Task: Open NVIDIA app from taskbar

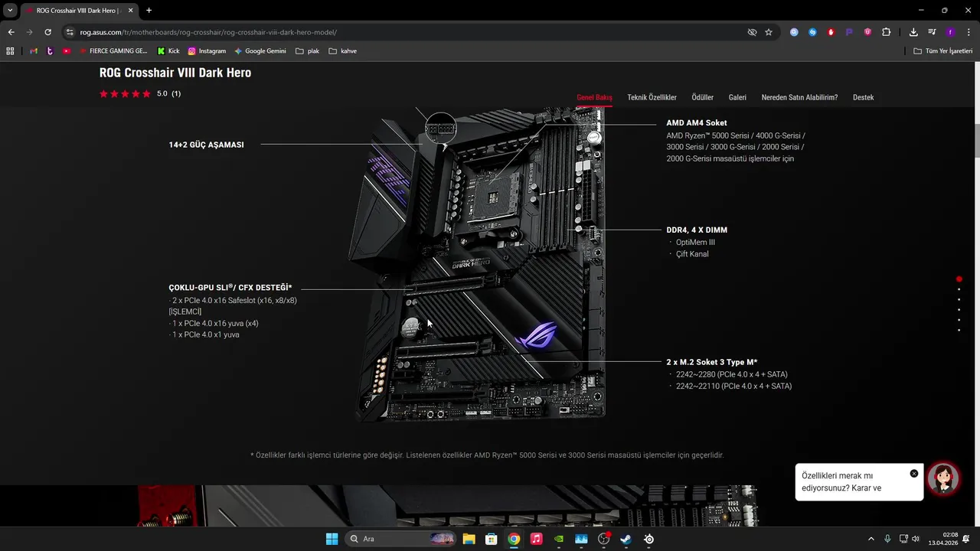Action: click(x=559, y=539)
